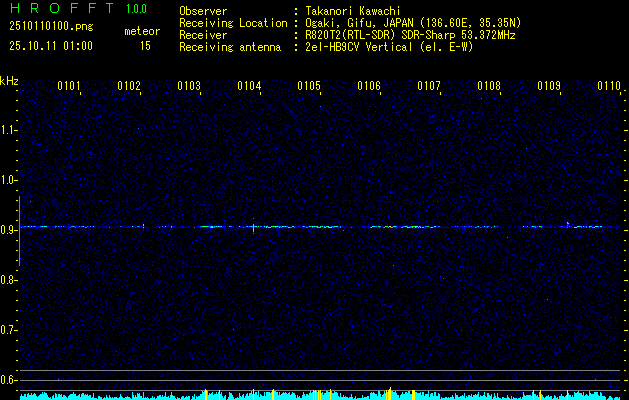
Task: Click time marker 0107
Action: pyautogui.click(x=429, y=86)
